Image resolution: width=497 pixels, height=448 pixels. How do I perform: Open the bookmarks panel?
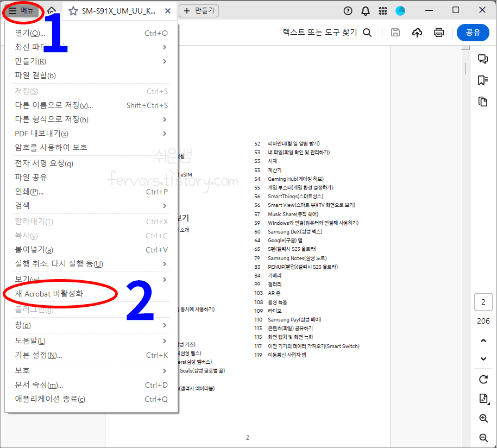pyautogui.click(x=483, y=80)
